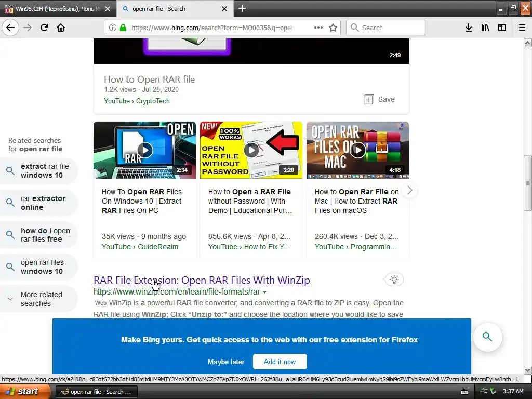Open How to Open RAR file video title

coord(149,79)
